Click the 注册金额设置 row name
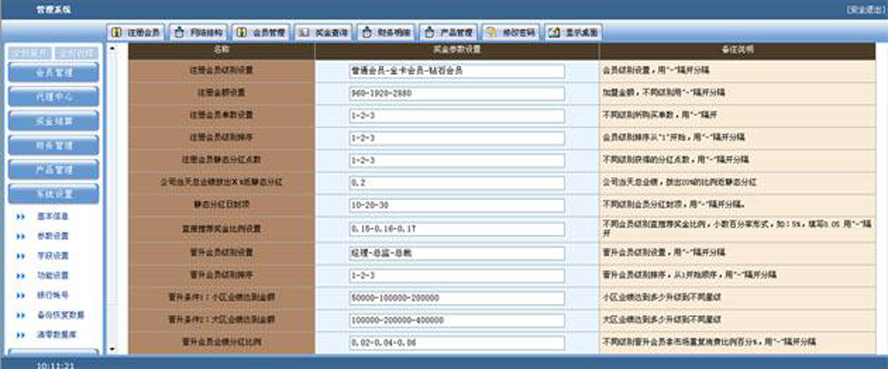Image resolution: width=888 pixels, height=369 pixels. pyautogui.click(x=221, y=92)
